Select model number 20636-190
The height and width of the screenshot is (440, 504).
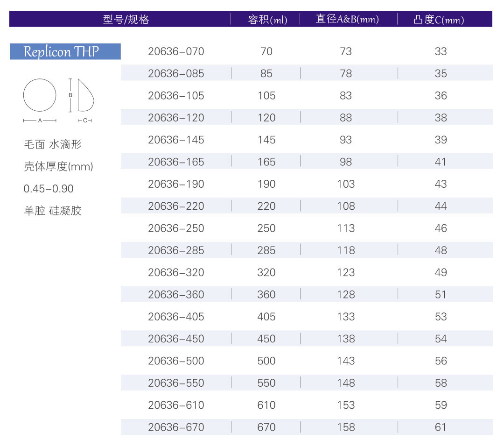pos(176,184)
